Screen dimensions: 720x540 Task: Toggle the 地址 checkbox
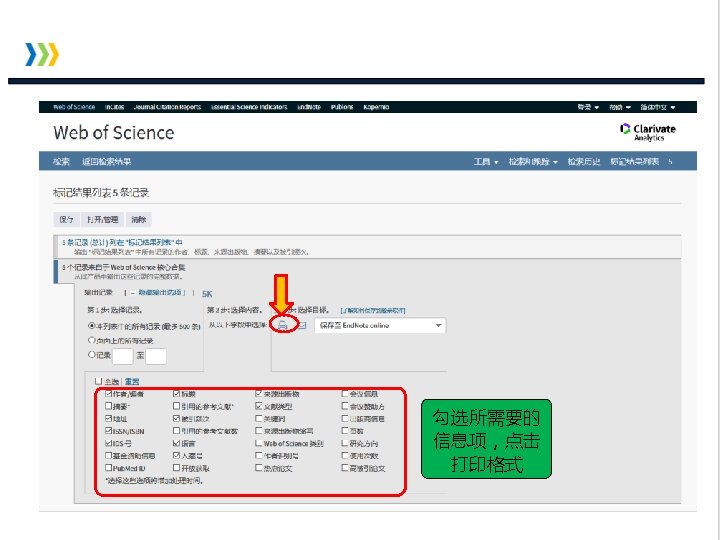click(108, 418)
